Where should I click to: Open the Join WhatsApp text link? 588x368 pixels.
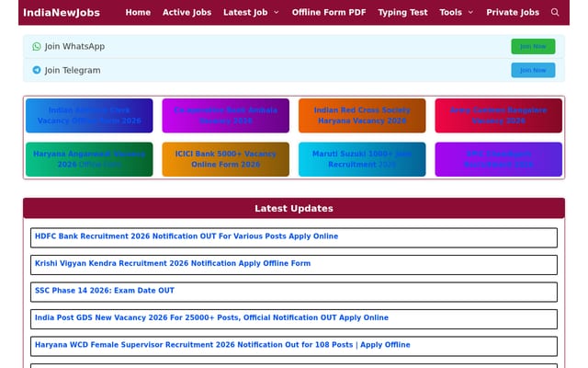coord(74,47)
